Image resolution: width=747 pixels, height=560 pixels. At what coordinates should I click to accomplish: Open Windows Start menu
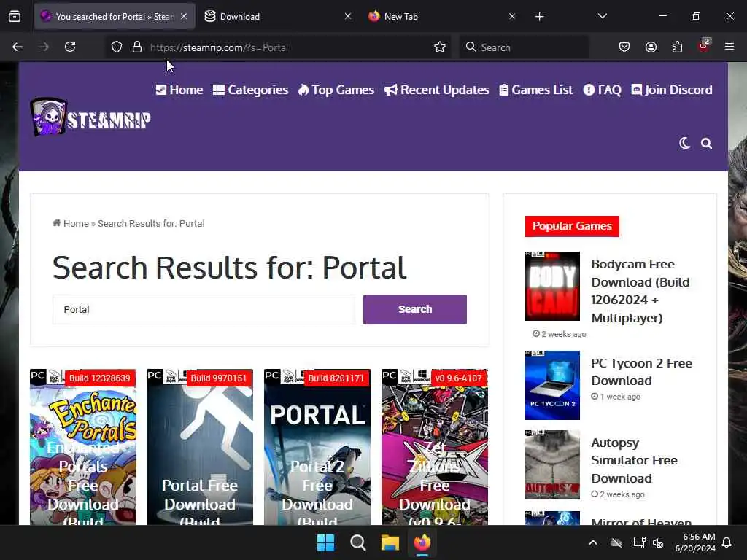(326, 542)
